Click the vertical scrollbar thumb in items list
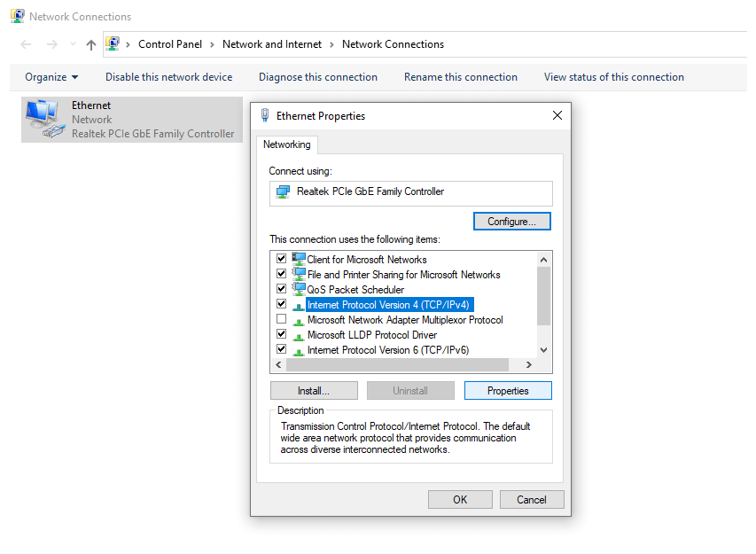The image size is (756, 554). click(544, 296)
